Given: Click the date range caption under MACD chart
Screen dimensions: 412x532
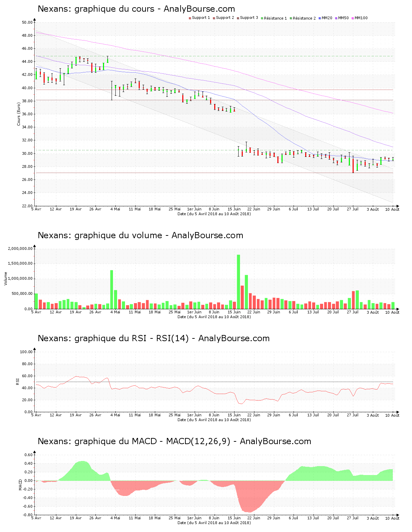Looking at the screenshot, I should [214, 523].
